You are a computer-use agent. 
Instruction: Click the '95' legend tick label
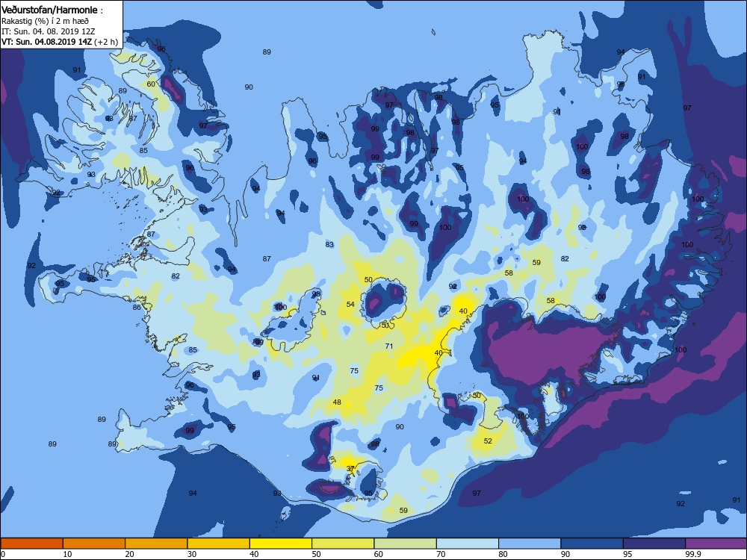coord(627,554)
